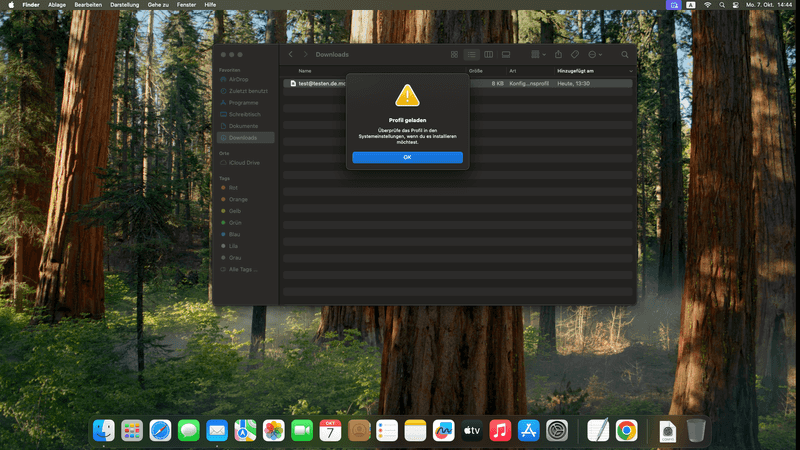Open the more actions ellipsis dropdown
800x450 pixels.
point(595,54)
